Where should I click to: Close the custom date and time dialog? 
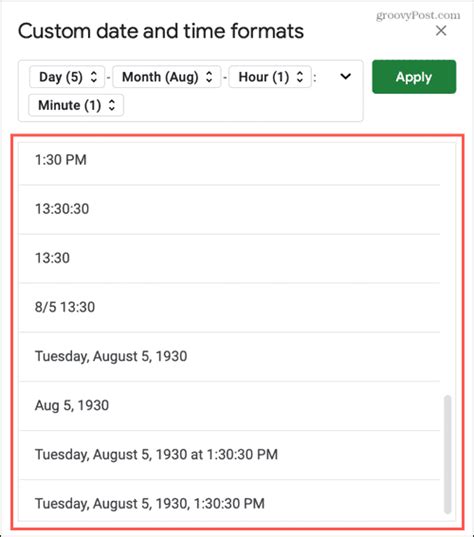coord(441,31)
